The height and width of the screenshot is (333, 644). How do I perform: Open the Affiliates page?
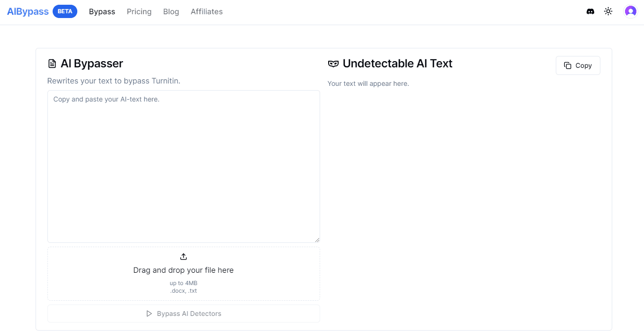[x=206, y=11]
